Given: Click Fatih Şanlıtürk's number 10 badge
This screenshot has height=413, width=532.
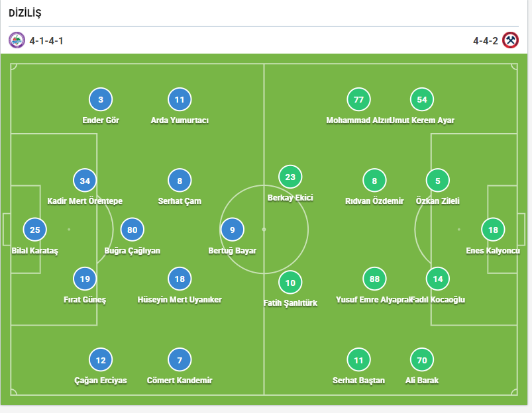Looking at the screenshot, I should [x=290, y=283].
